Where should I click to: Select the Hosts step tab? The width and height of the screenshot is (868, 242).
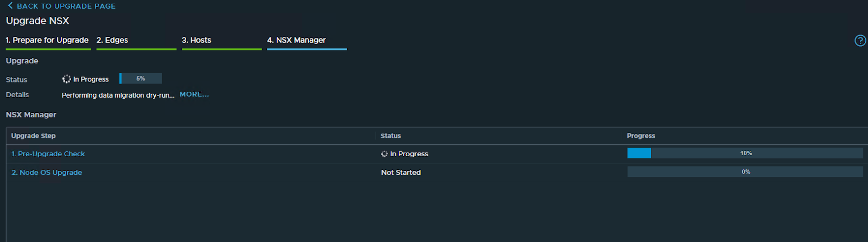pos(196,40)
